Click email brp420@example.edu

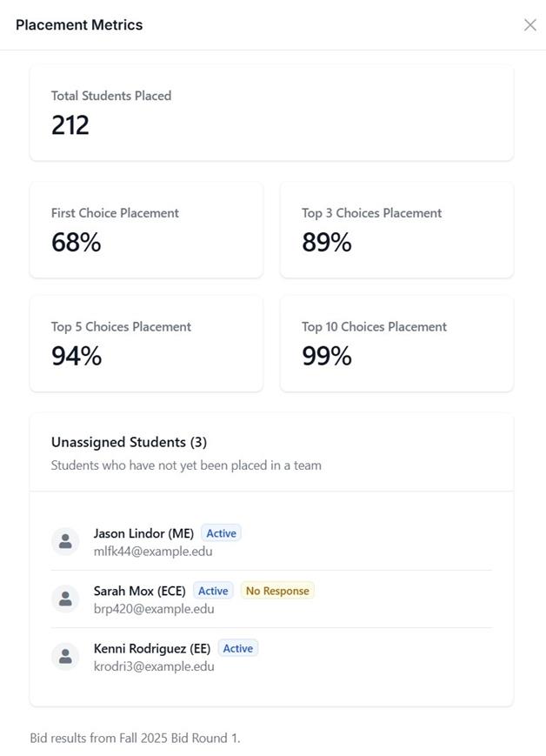(x=154, y=608)
